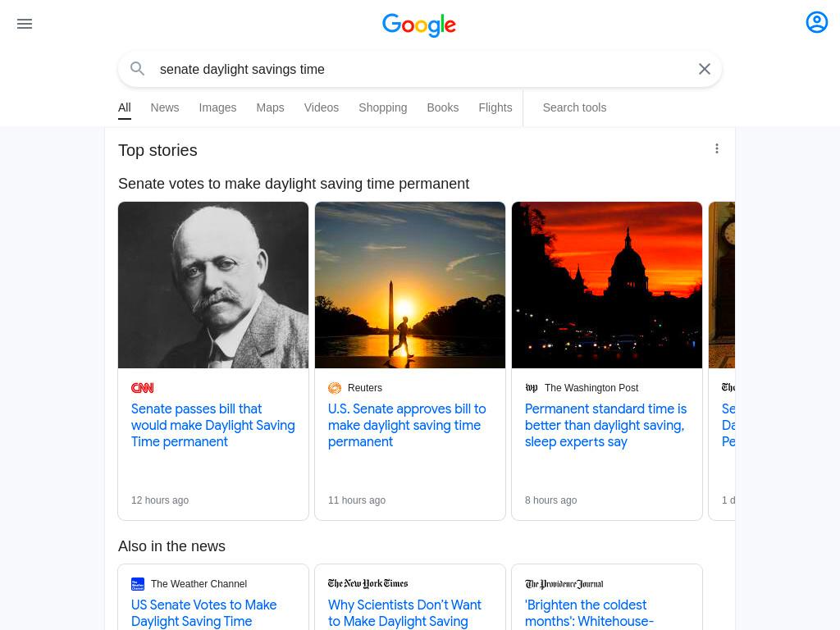Open CNN article on Senate passing bill
The image size is (840, 630).
(x=213, y=426)
